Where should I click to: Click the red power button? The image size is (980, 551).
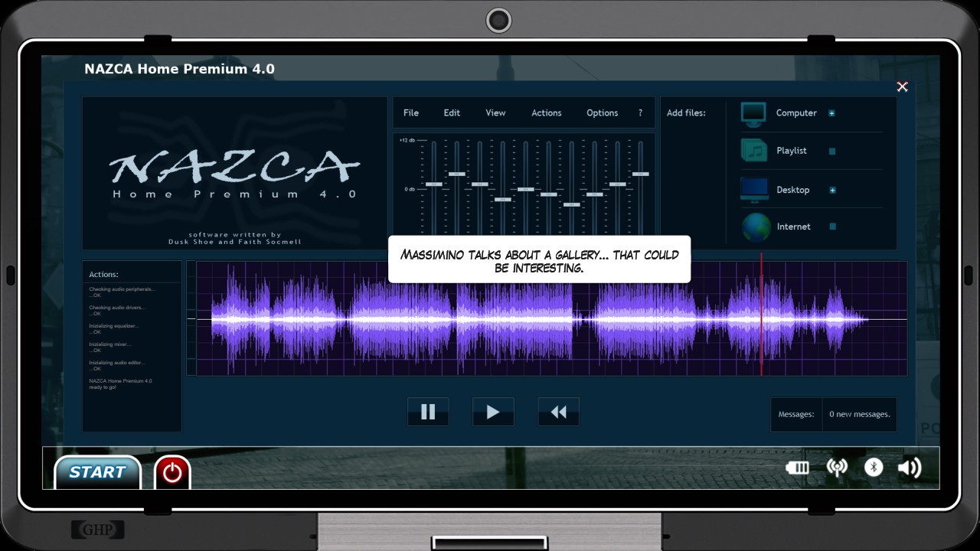[172, 472]
